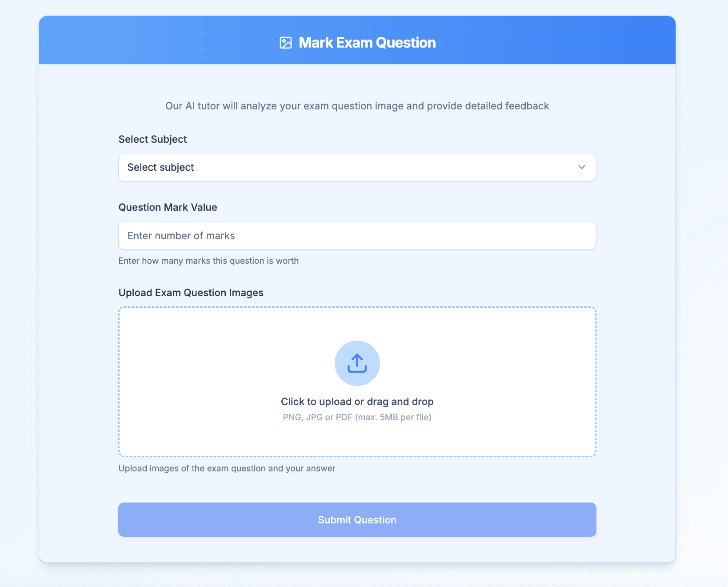This screenshot has height=587, width=728.
Task: Click the "Enter number of marks" placeholder text
Action: pyautogui.click(x=181, y=236)
